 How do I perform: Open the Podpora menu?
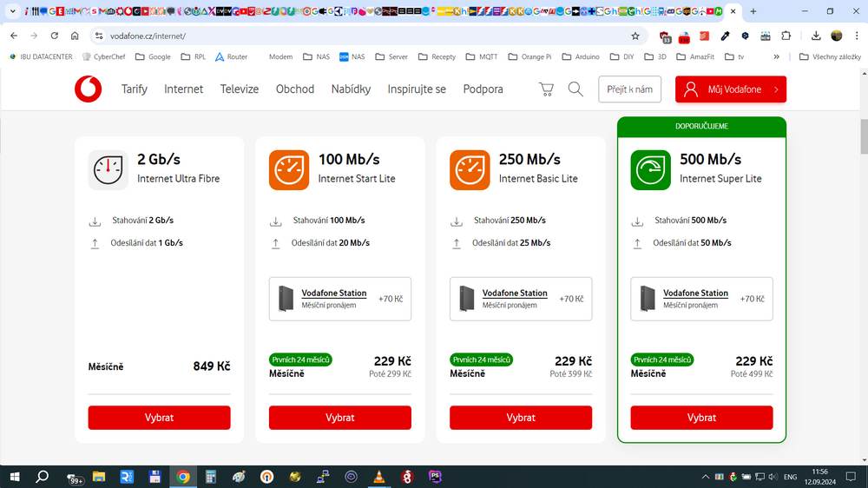pyautogui.click(x=483, y=89)
